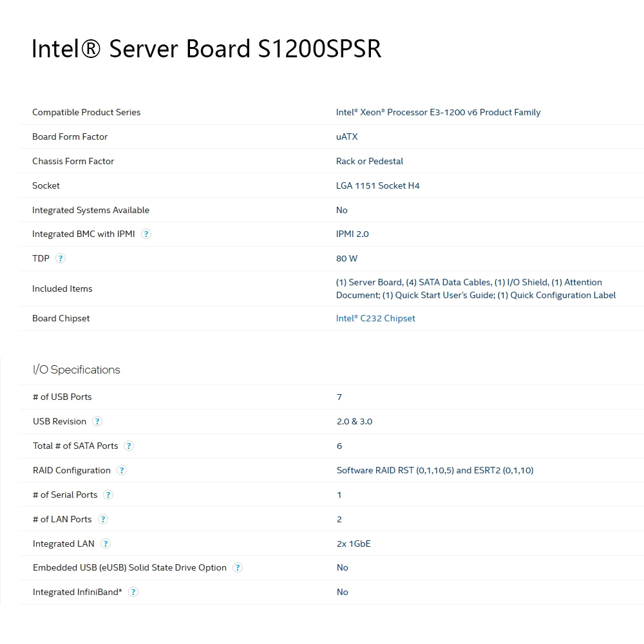Open help icon beside # of LAN Ports

(102, 519)
